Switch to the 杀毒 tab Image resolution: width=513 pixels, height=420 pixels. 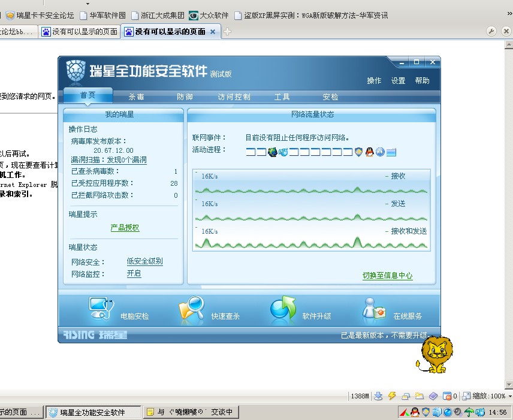pyautogui.click(x=137, y=97)
